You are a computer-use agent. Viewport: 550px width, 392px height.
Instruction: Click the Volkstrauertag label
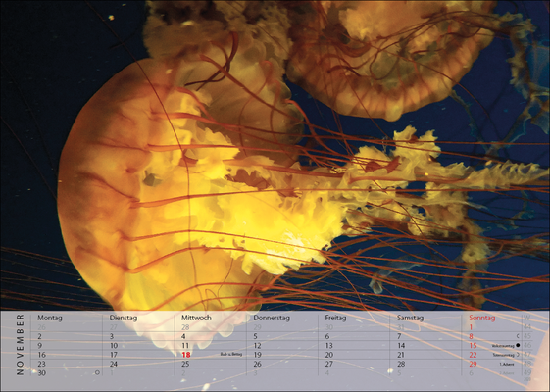tap(503, 346)
